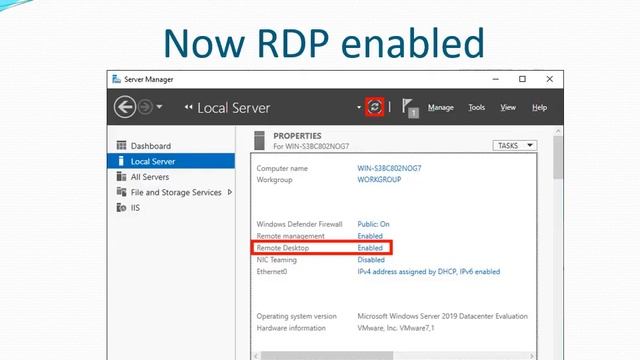Expand File and Storage Services arrow
The width and height of the screenshot is (640, 360).
click(x=230, y=192)
